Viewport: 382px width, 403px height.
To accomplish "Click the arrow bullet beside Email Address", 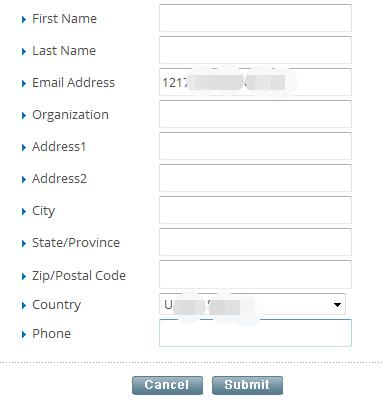I will tap(24, 83).
